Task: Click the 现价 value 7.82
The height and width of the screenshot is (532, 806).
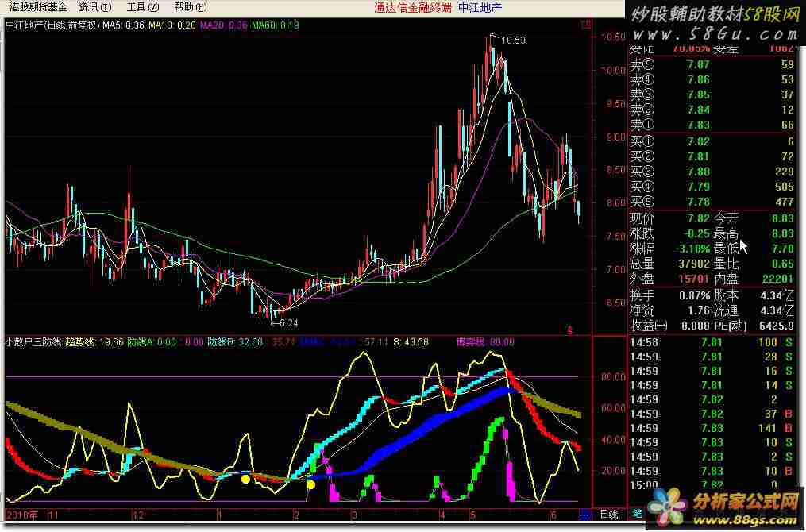Action: [699, 218]
